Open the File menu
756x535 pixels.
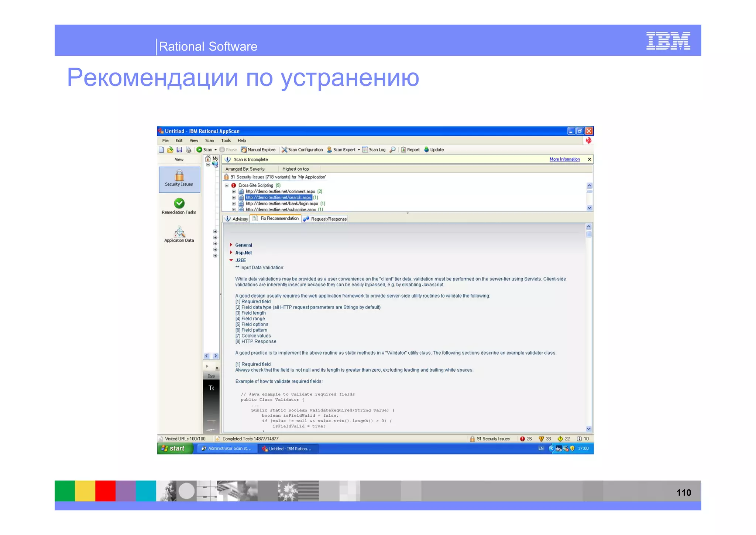(165, 140)
